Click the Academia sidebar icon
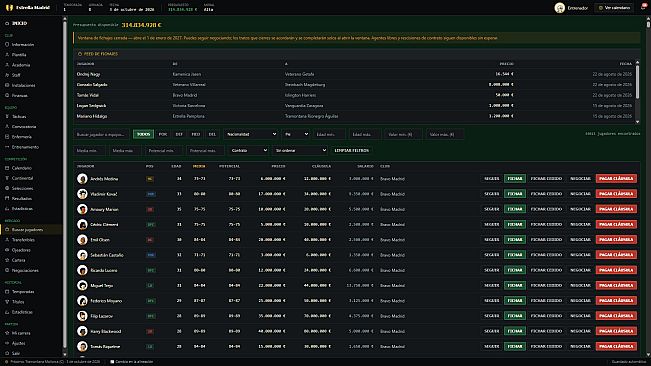Image resolution: width=651 pixels, height=366 pixels. [7, 65]
